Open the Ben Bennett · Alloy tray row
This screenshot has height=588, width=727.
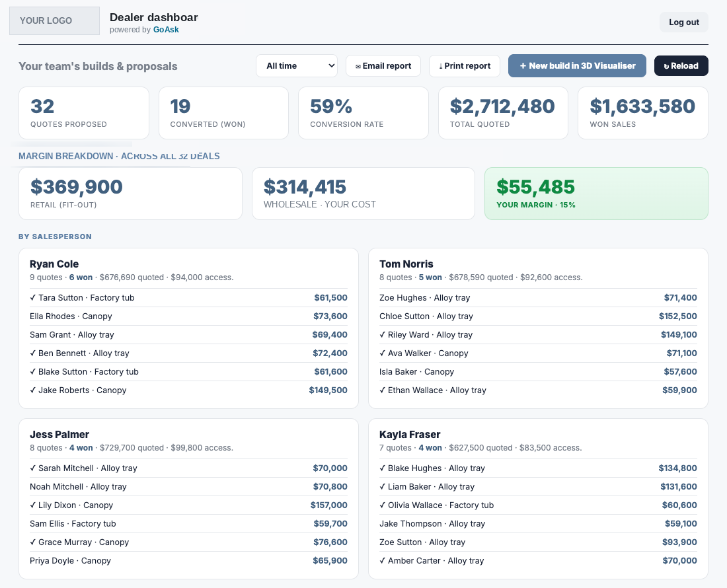189,353
